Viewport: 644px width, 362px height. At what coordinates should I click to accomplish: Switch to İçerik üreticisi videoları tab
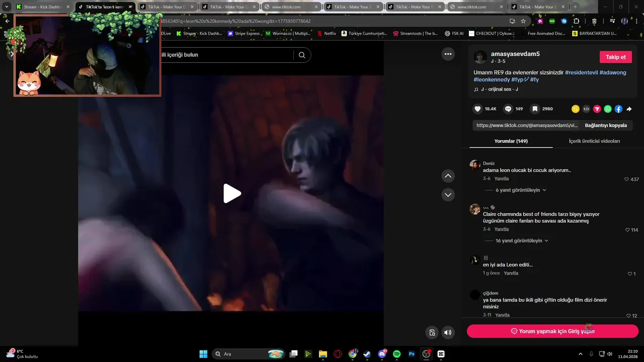point(594,141)
